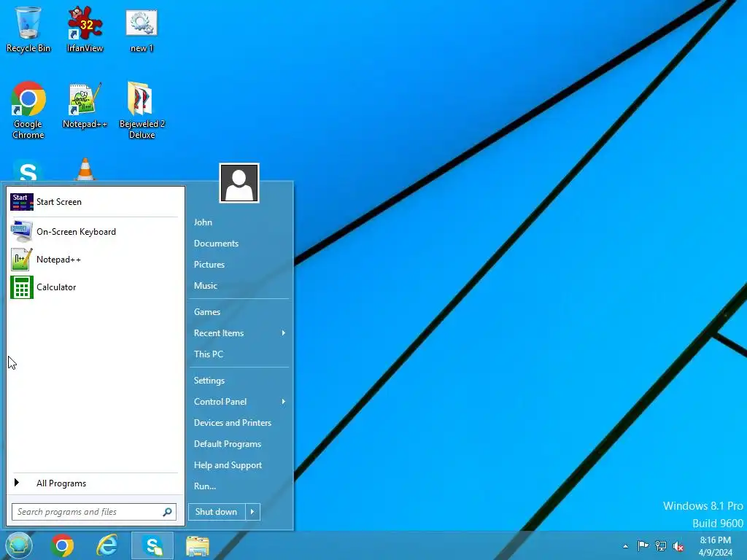This screenshot has height=560, width=747.
Task: Expand the Control Panel submenu arrow
Action: (x=284, y=402)
